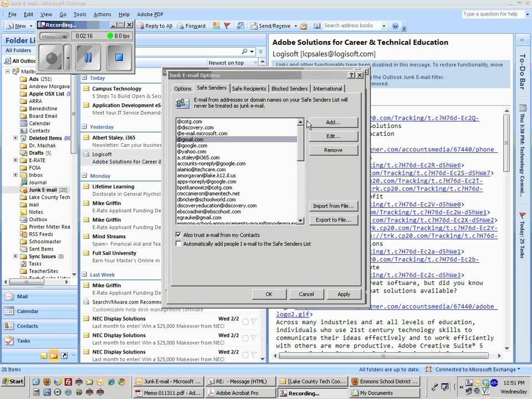Click the Folder List icon in navigation bottom

pos(54,356)
